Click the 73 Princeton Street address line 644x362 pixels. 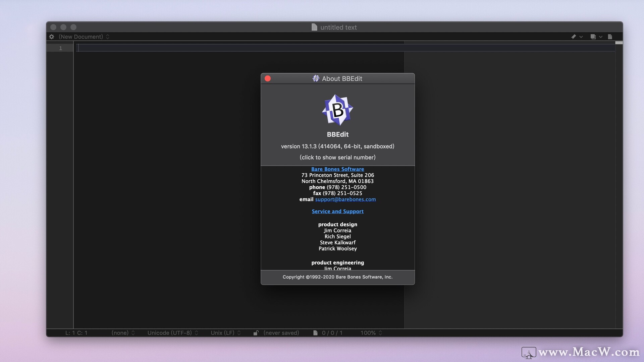click(337, 175)
